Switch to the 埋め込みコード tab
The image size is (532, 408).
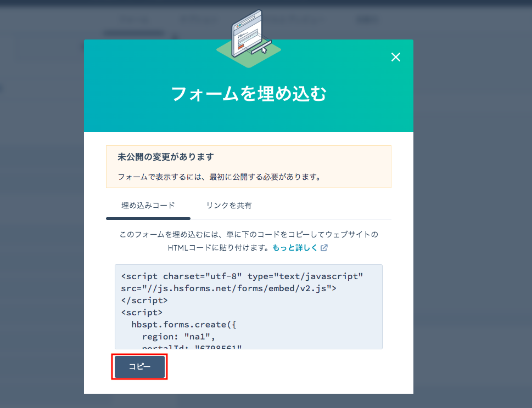(x=148, y=205)
